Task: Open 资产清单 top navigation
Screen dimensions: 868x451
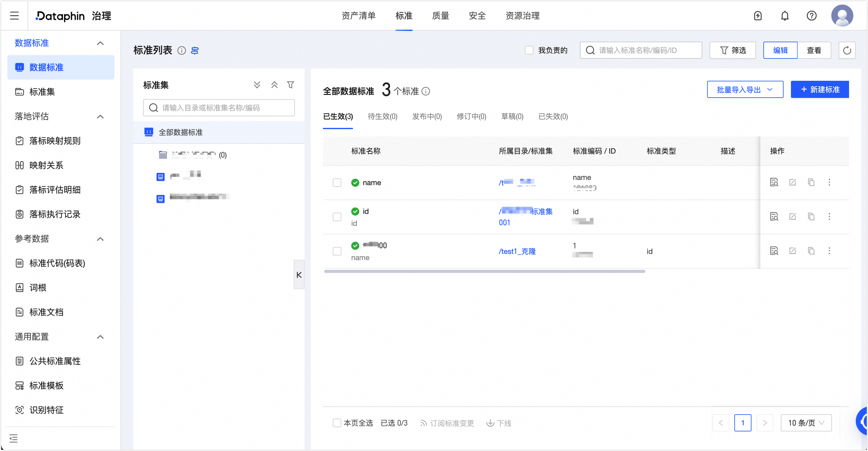Action: coord(358,16)
